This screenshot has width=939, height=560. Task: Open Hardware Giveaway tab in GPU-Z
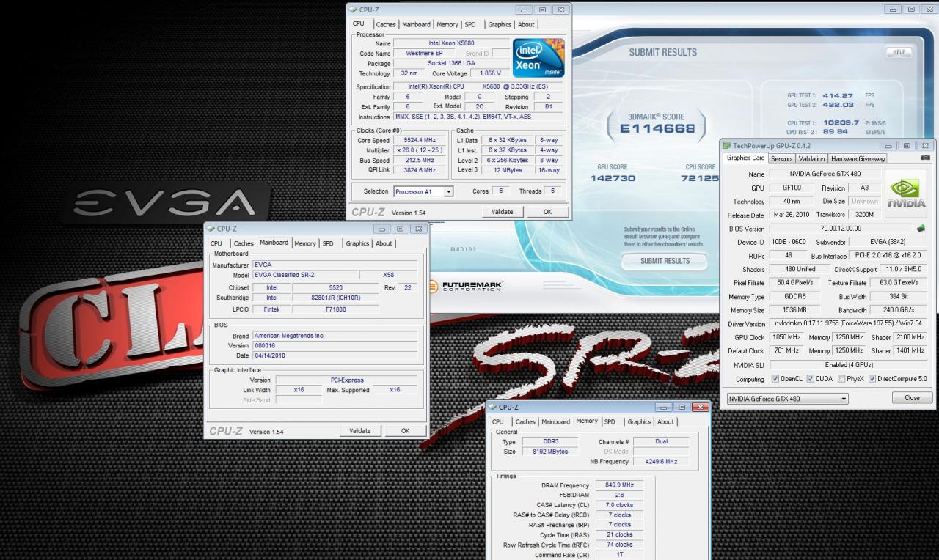click(858, 158)
